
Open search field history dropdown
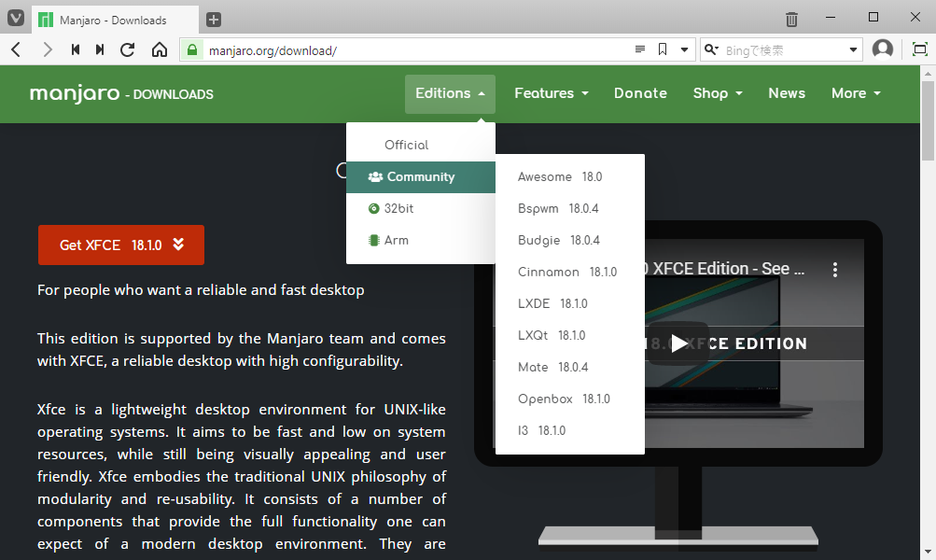tap(853, 50)
